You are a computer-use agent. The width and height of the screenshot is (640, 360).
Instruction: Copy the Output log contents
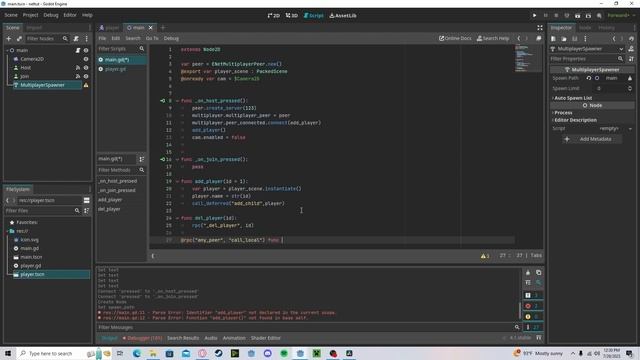[x=539, y=273]
